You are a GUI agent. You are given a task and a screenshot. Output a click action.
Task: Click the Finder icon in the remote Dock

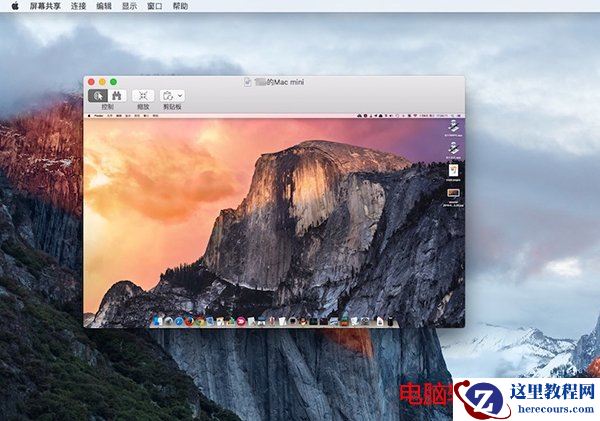158,321
